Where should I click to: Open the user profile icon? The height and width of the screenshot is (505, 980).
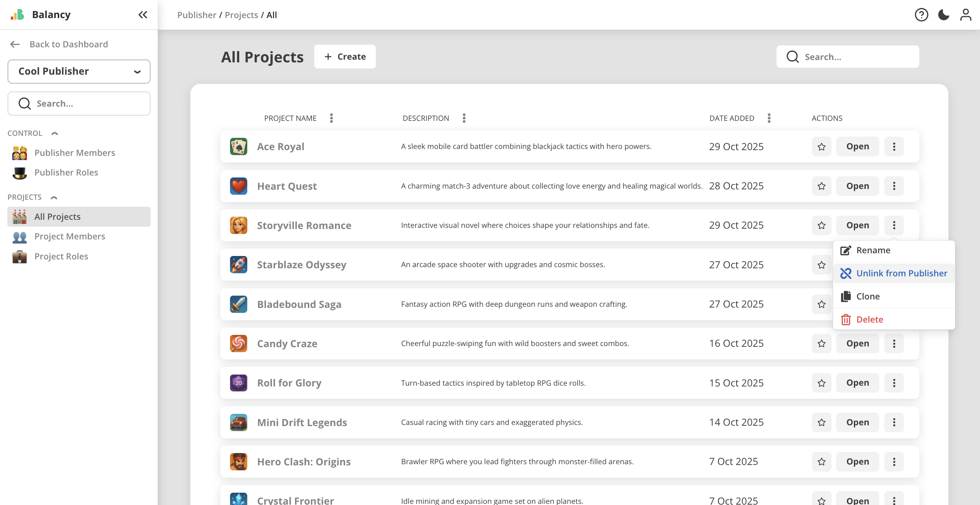tap(965, 15)
